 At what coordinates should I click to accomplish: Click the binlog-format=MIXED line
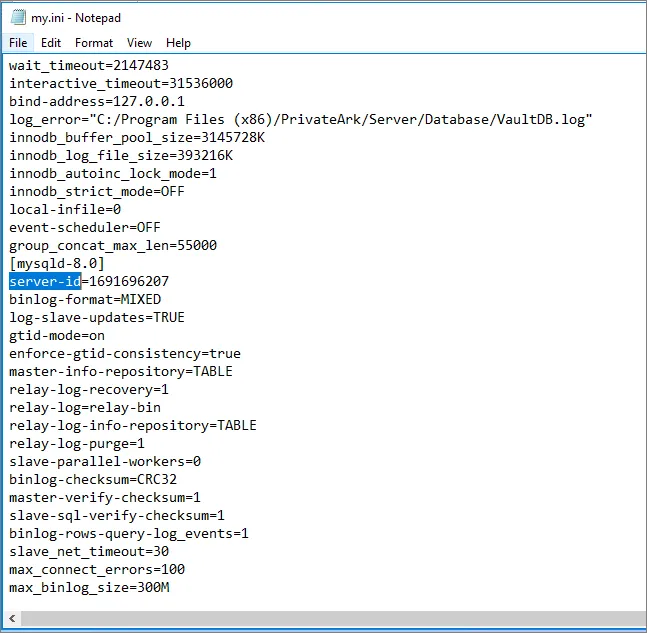click(x=85, y=299)
